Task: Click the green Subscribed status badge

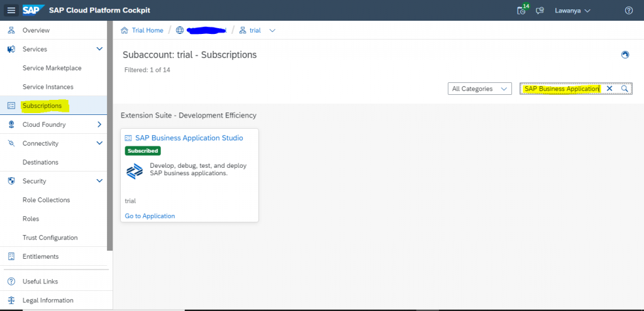Action: [x=143, y=151]
